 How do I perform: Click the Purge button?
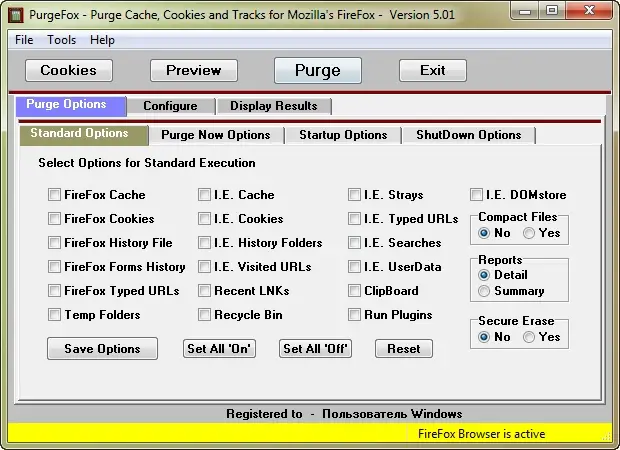click(318, 70)
